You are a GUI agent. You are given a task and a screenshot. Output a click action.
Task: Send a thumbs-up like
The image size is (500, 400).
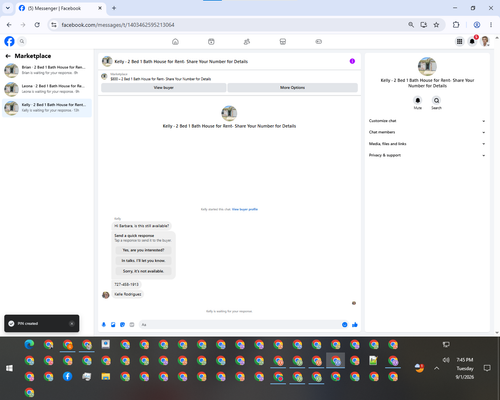coord(355,325)
